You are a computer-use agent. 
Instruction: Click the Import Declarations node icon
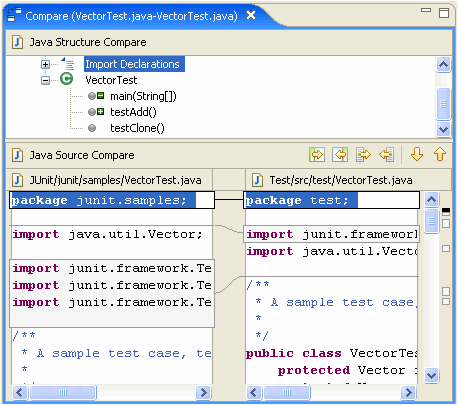(68, 64)
